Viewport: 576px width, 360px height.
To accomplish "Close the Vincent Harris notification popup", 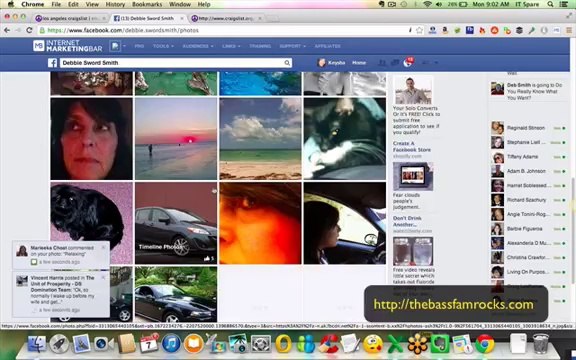I will click(103, 277).
